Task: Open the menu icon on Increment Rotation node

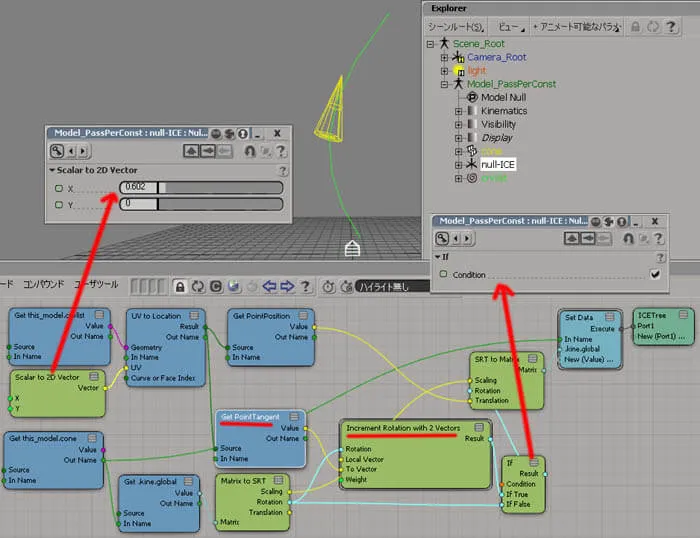Action: (479, 427)
